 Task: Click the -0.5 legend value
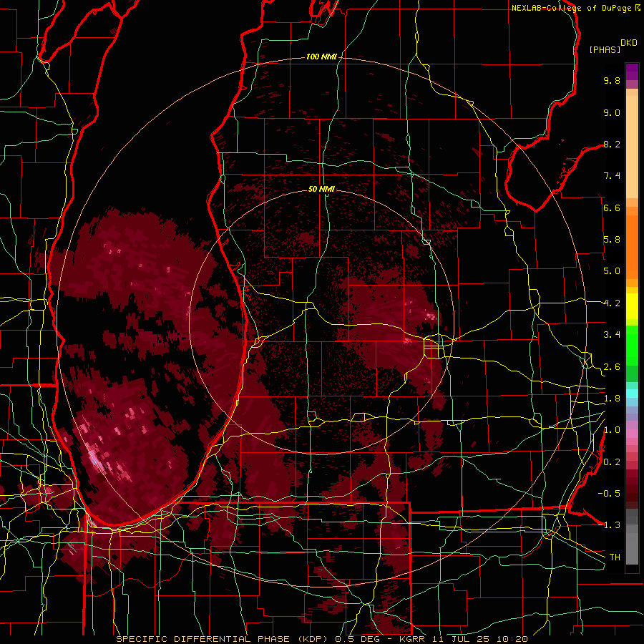(x=609, y=494)
